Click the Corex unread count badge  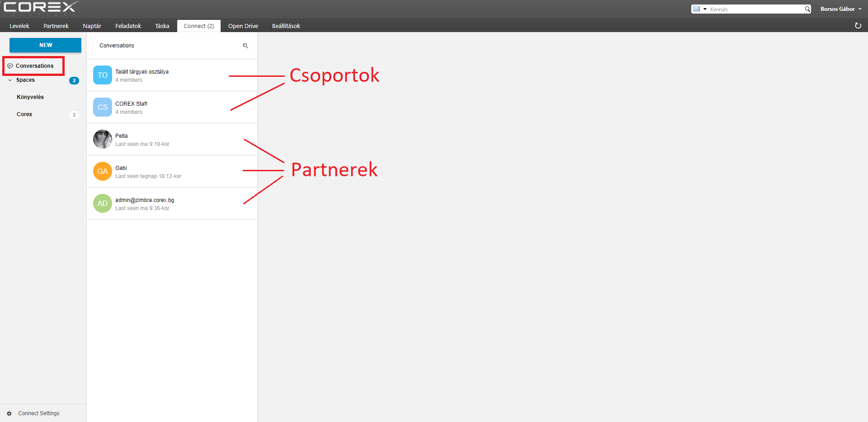pos(74,115)
